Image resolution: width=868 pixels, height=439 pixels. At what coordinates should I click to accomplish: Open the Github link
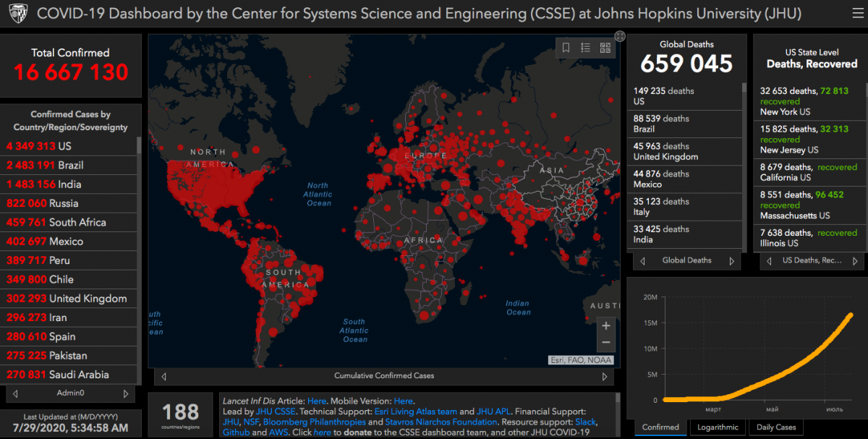[236, 432]
